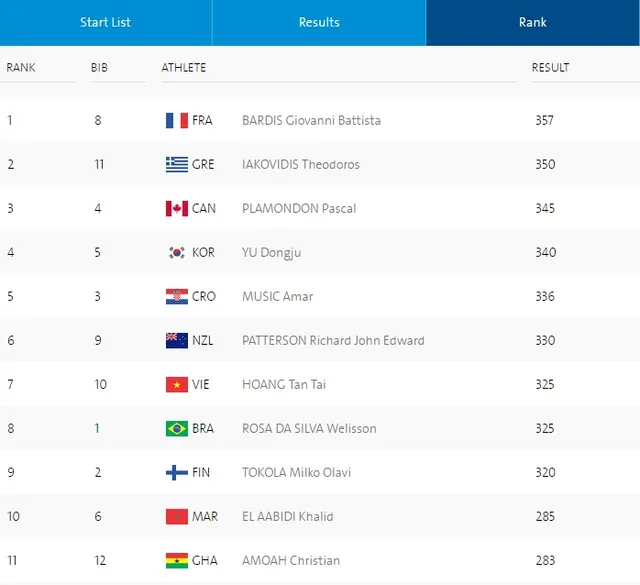This screenshot has width=640, height=585.
Task: Click the Croatia flag icon
Action: coord(177,297)
